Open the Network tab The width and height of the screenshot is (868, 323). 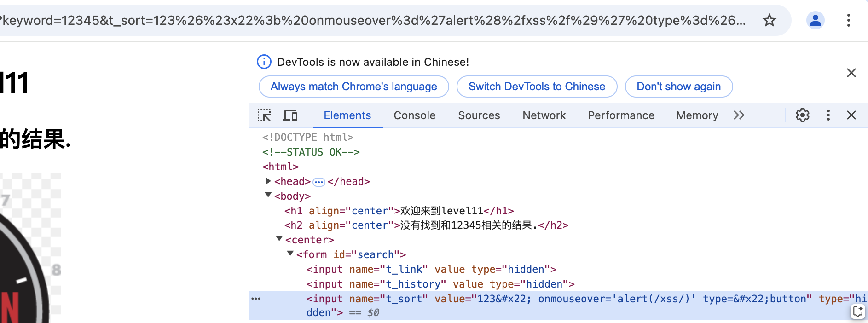click(544, 115)
